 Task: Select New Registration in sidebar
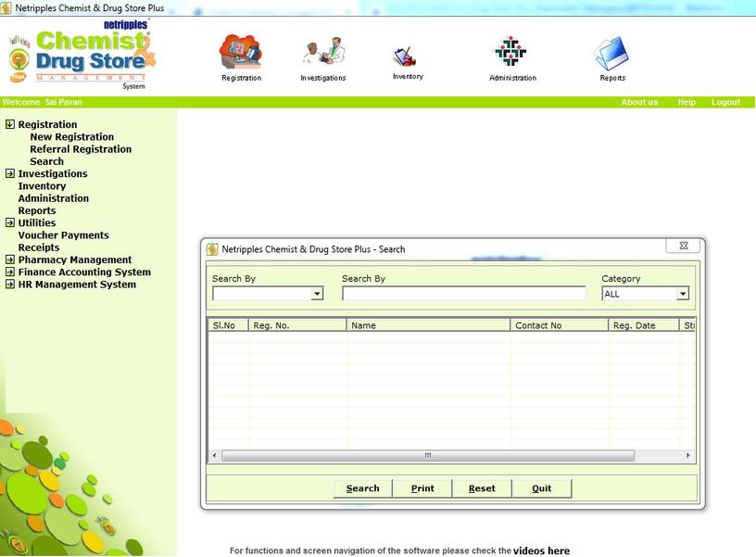coord(72,137)
